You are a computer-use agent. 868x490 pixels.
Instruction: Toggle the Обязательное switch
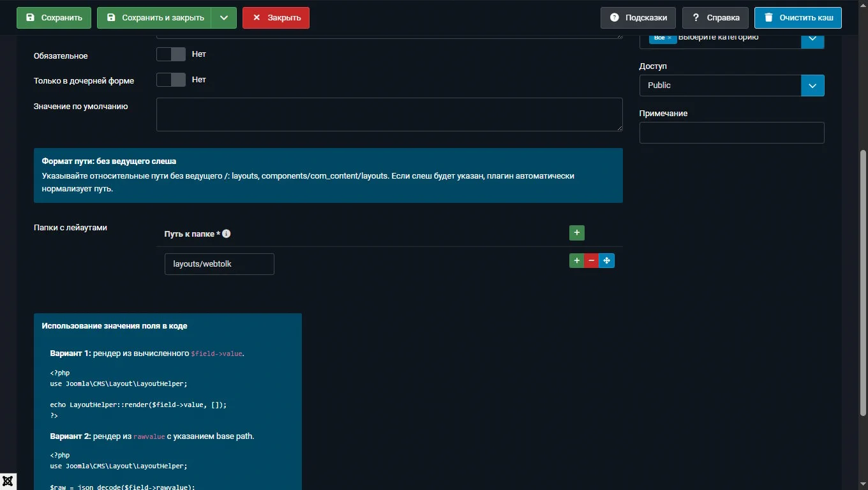point(171,54)
